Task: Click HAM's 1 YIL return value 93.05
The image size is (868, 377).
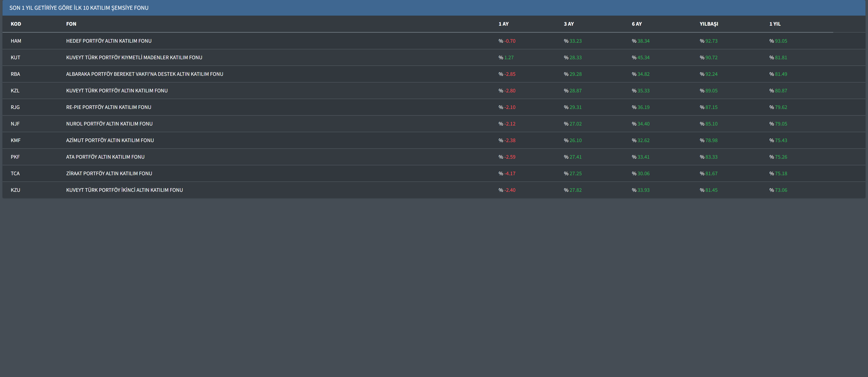Action: (781, 41)
